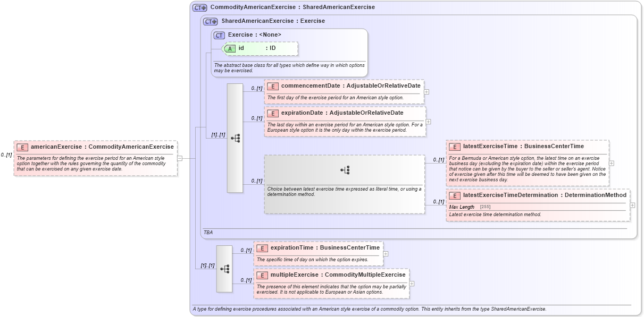Expand the latestExerciseTimeDetermination plus box

tap(632, 205)
